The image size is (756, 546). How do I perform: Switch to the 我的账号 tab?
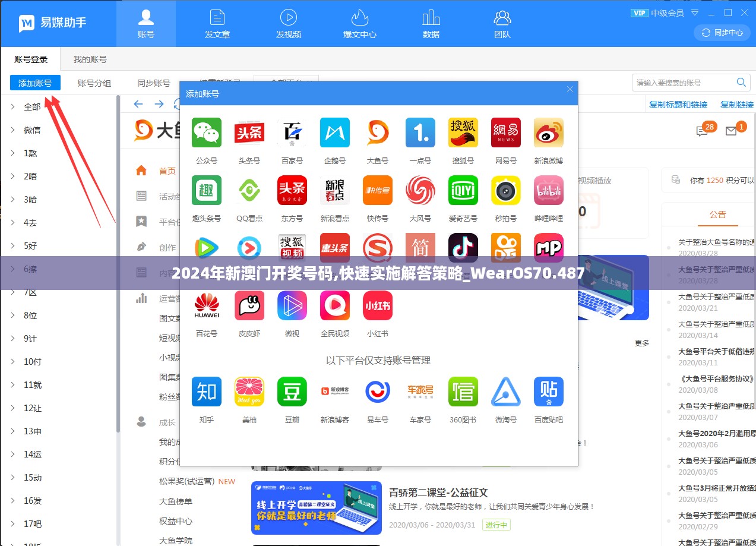click(x=90, y=59)
